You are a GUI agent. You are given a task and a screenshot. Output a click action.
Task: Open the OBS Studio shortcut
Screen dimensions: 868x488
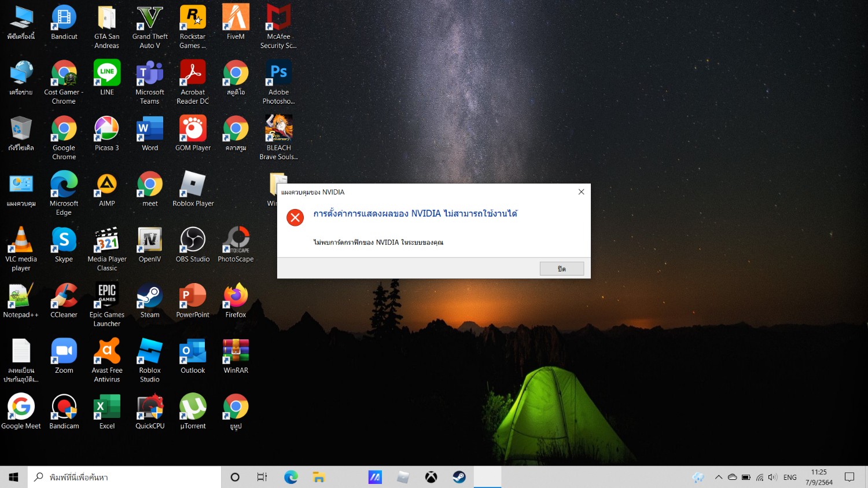(193, 245)
